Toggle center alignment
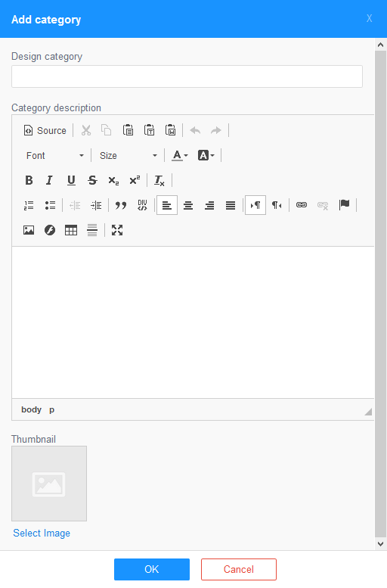 tap(188, 205)
